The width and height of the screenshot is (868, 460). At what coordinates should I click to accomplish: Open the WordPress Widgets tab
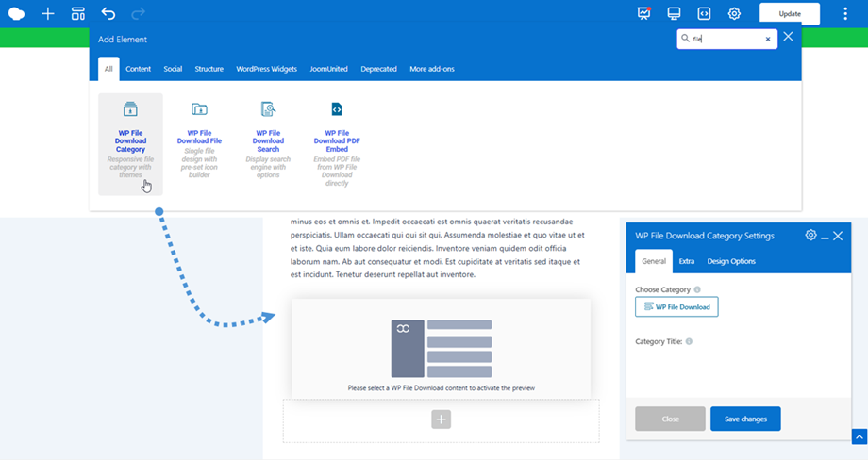266,69
